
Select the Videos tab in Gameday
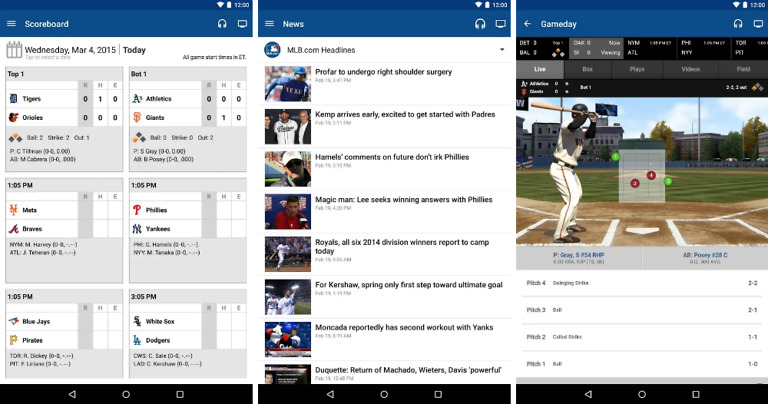(x=690, y=69)
